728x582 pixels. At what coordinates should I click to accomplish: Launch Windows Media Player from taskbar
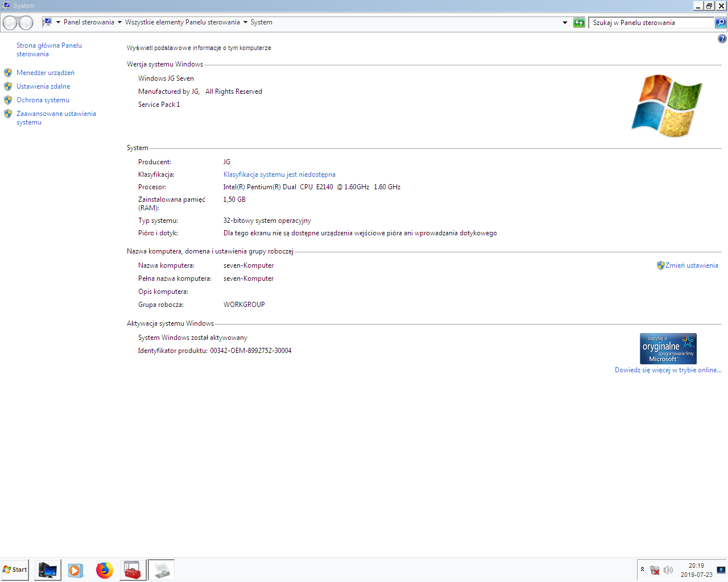point(76,569)
